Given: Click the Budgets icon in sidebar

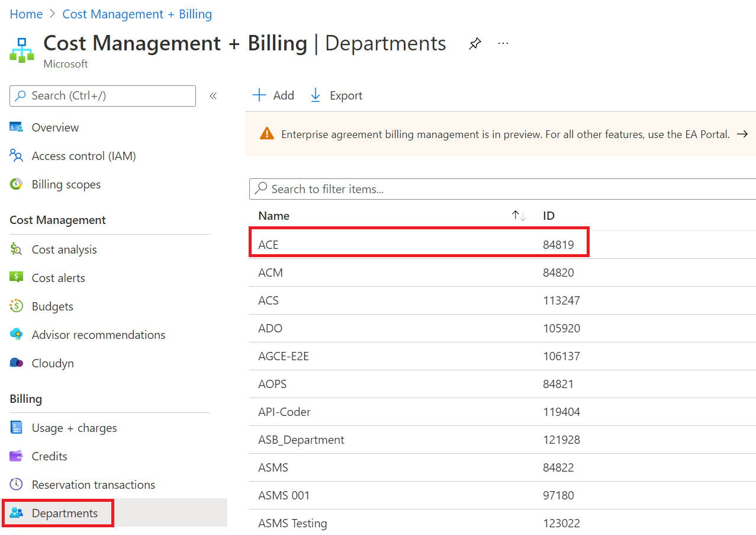Looking at the screenshot, I should (17, 306).
